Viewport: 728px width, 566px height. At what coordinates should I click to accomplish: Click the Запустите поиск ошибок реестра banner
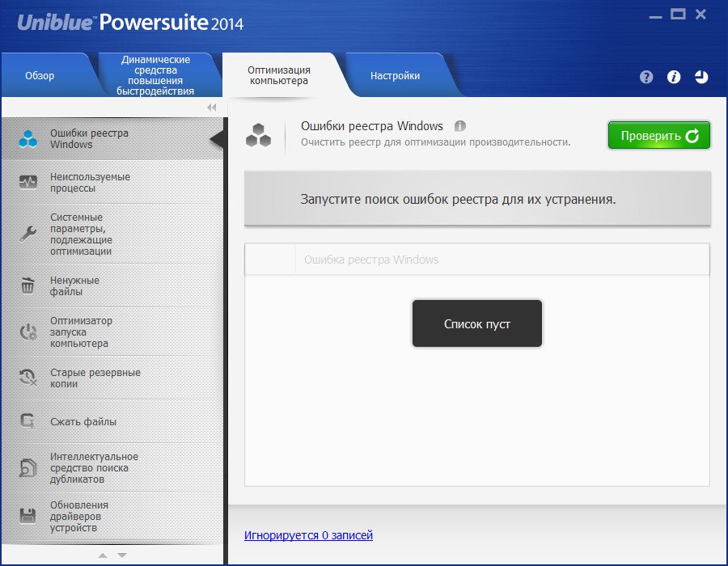click(477, 199)
